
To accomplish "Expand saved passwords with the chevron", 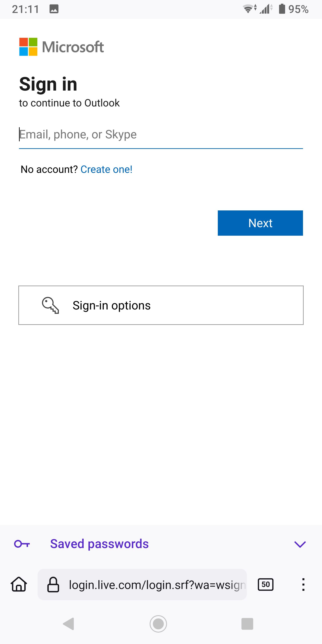I will tap(300, 544).
